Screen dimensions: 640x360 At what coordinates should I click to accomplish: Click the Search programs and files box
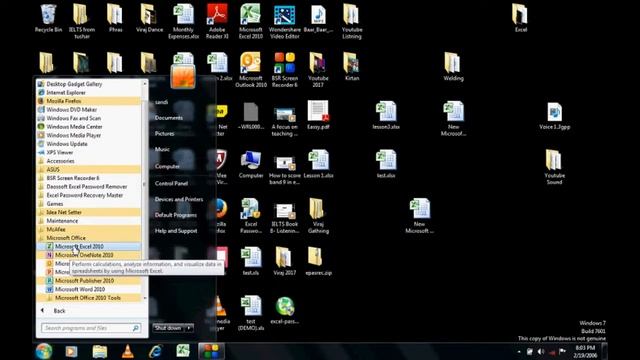[x=91, y=328]
